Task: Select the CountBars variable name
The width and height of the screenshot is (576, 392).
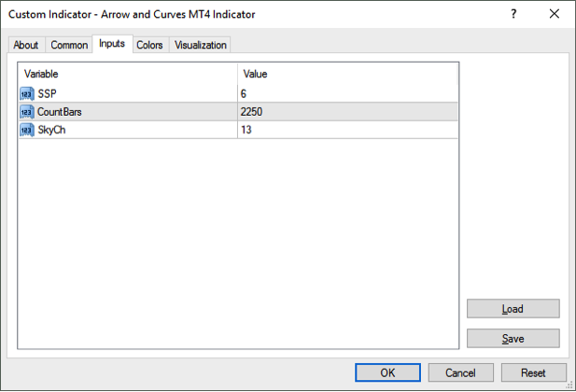Action: pyautogui.click(x=60, y=112)
